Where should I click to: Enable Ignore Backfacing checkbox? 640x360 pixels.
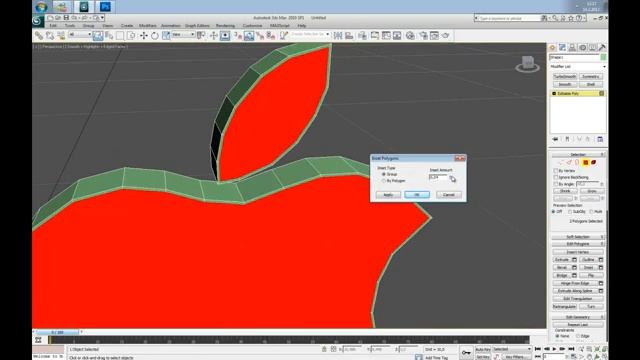[x=556, y=178]
